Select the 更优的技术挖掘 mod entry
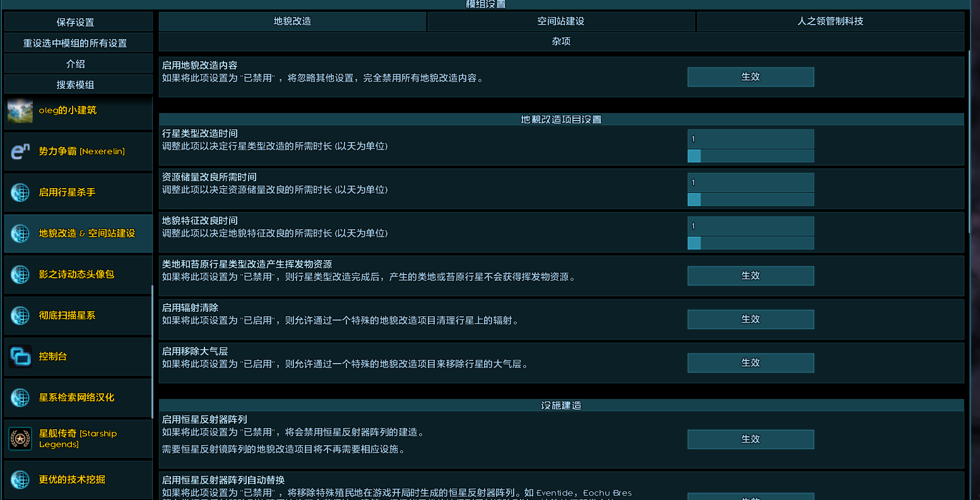This screenshot has width=980, height=500. (x=78, y=480)
